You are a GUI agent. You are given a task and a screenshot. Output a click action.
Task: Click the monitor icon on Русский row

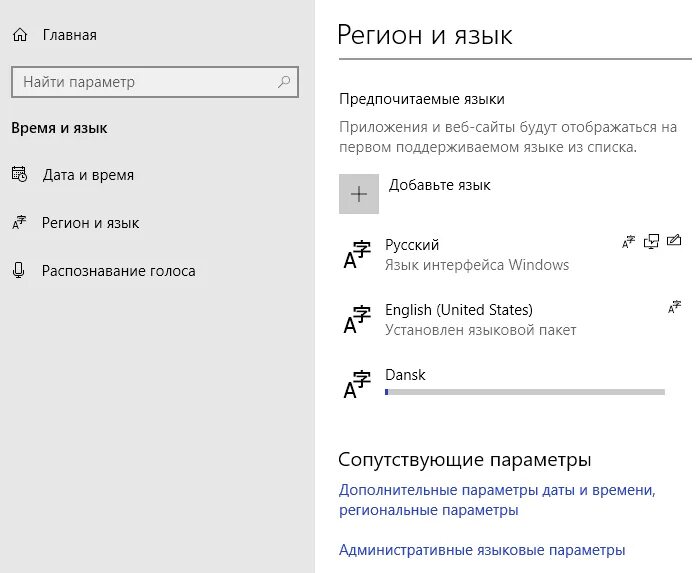[652, 241]
